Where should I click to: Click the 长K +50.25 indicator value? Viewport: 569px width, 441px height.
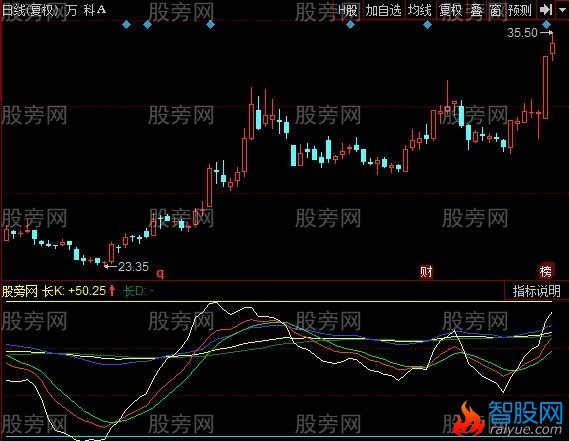pyautogui.click(x=74, y=291)
